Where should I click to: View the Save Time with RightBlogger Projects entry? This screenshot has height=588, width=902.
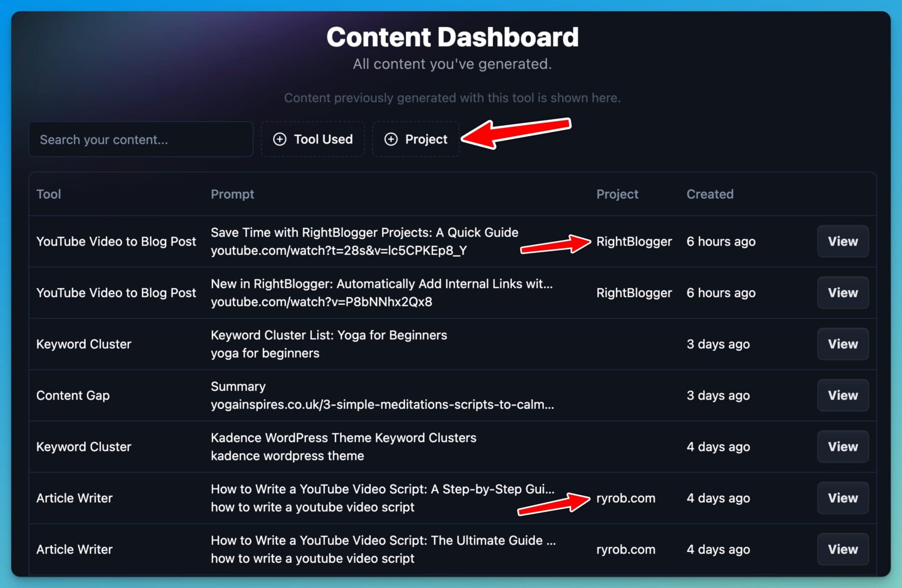tap(842, 241)
